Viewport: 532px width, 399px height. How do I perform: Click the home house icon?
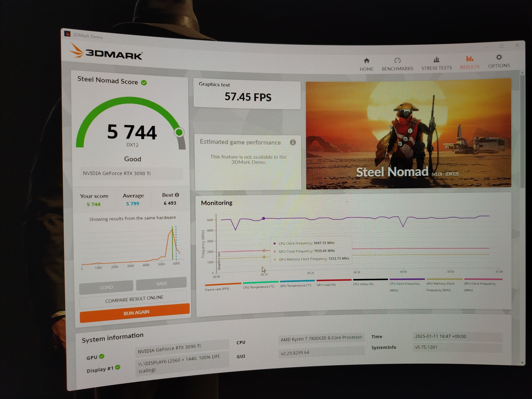(x=366, y=61)
